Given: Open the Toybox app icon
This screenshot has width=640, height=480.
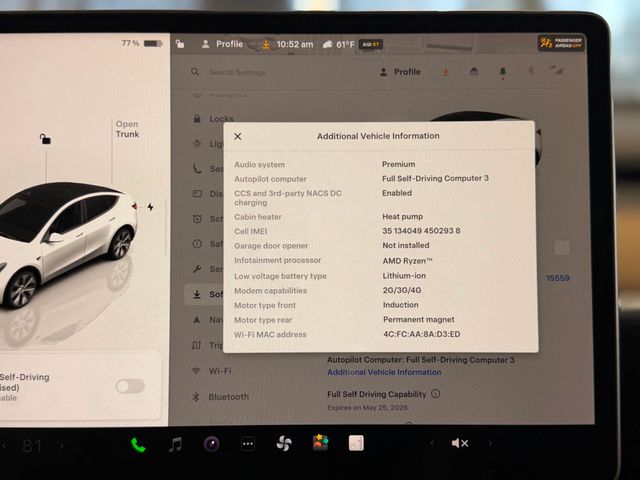Looking at the screenshot, I should (x=320, y=442).
